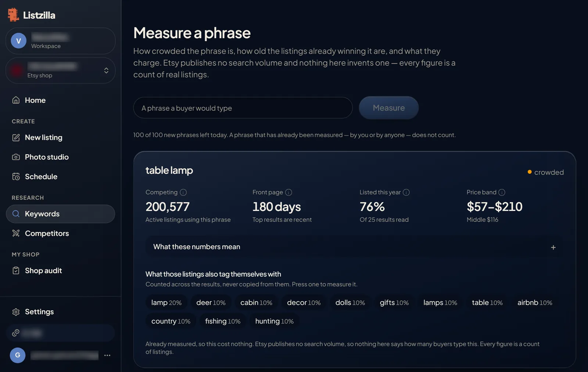
Task: Select the hunting tag chip
Action: pyautogui.click(x=275, y=321)
